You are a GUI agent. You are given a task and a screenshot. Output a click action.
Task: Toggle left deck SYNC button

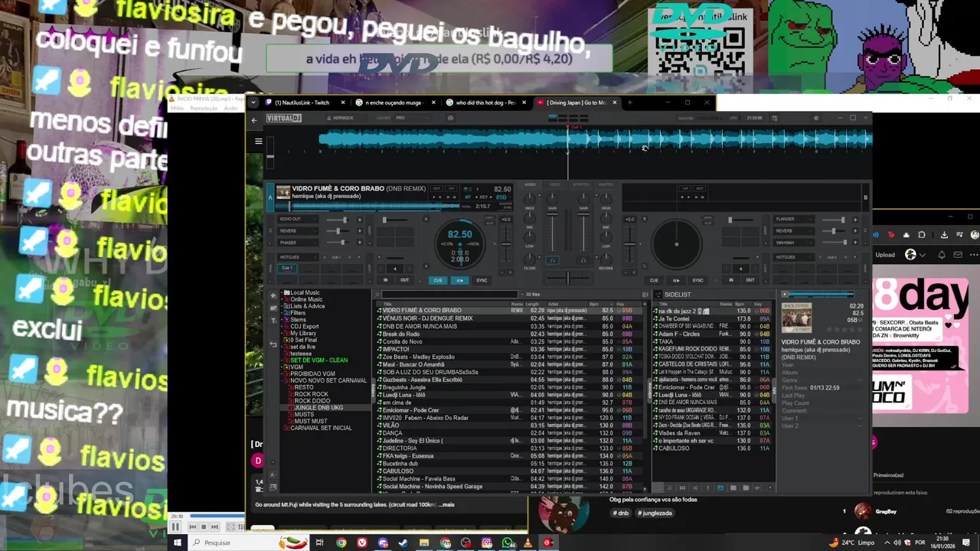click(482, 280)
